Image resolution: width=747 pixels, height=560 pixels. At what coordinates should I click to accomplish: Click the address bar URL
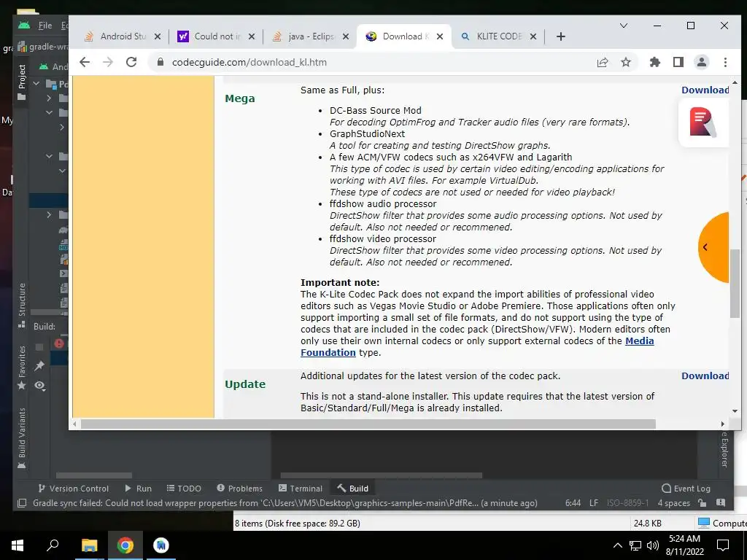[249, 63]
